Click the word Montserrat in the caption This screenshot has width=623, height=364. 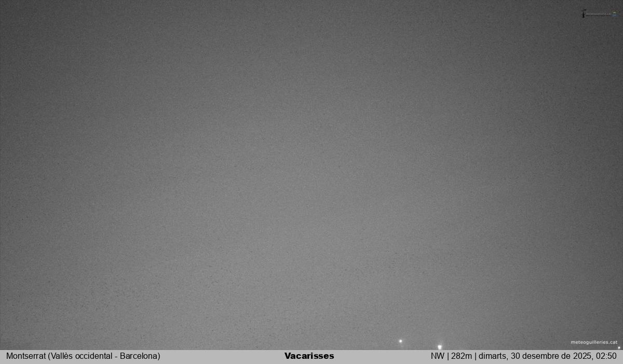[x=26, y=356]
